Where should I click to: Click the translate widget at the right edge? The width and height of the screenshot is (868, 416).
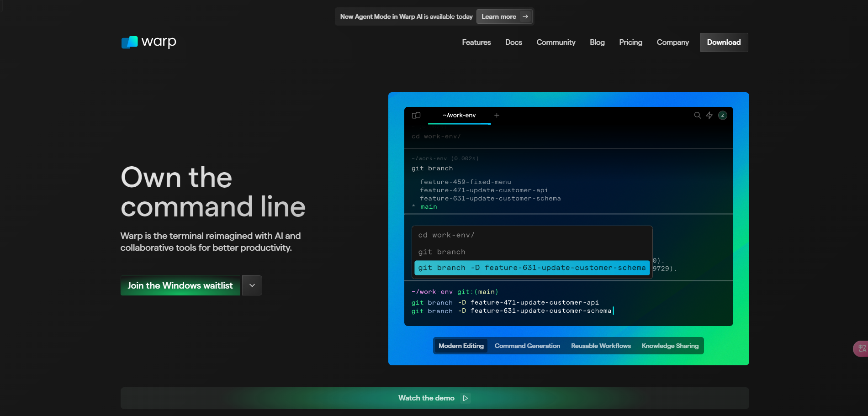click(x=861, y=349)
